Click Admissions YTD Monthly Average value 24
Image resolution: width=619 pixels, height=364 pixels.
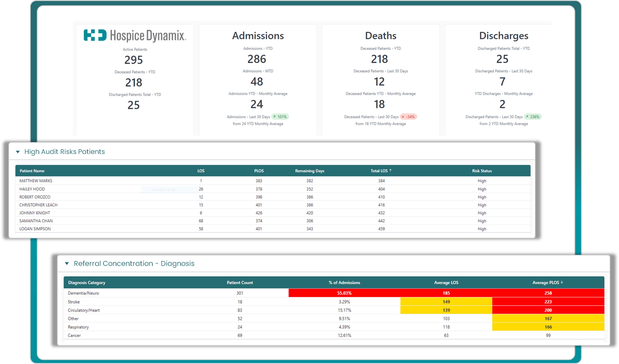tap(257, 104)
